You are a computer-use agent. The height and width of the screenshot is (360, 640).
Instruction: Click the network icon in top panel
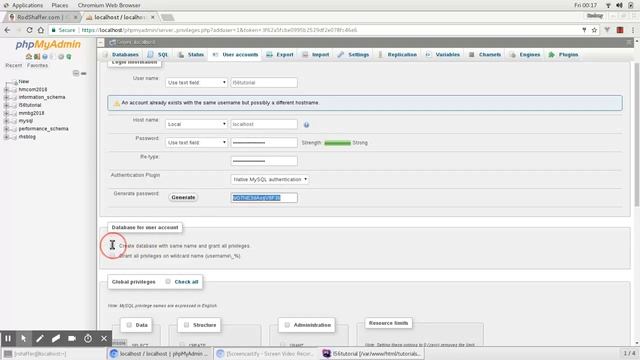(x=608, y=5)
